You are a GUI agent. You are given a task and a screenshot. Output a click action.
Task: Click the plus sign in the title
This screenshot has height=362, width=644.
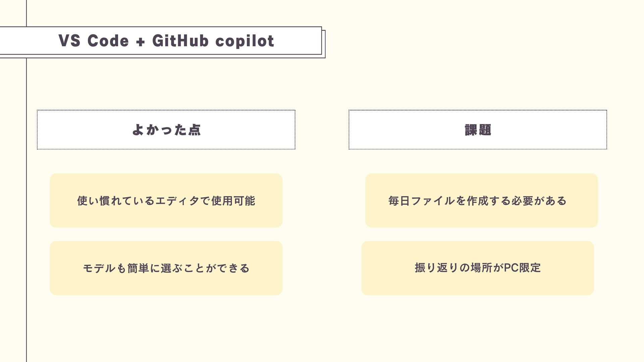coord(141,42)
